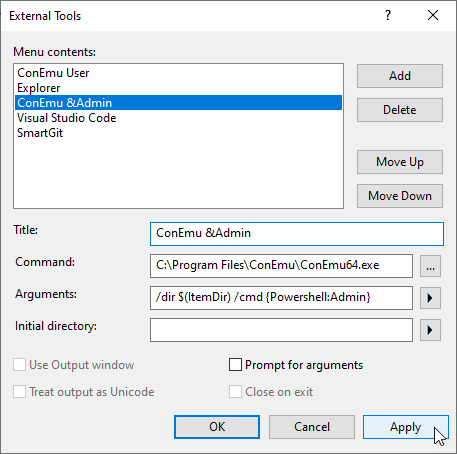Screen dimensions: 457x454
Task: Enable Prompt for arguments checkbox
Action: point(235,365)
